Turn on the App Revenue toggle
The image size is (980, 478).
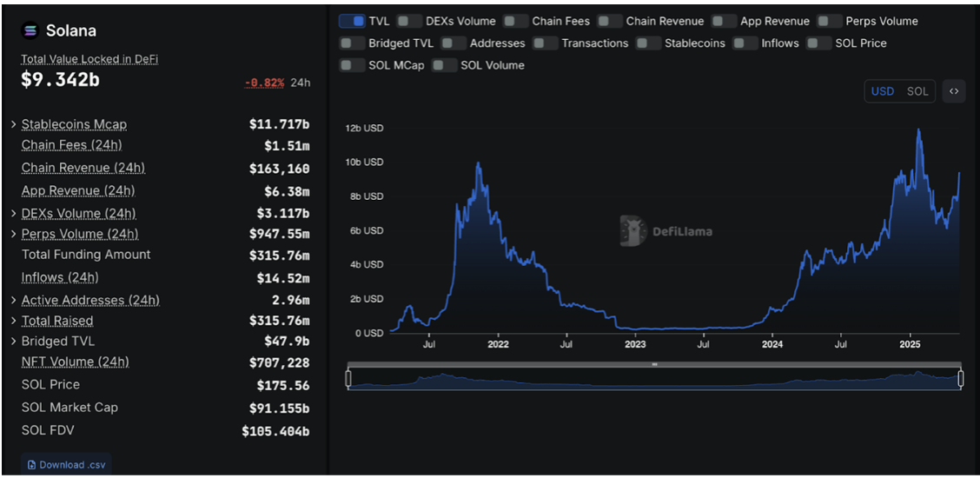coord(725,21)
